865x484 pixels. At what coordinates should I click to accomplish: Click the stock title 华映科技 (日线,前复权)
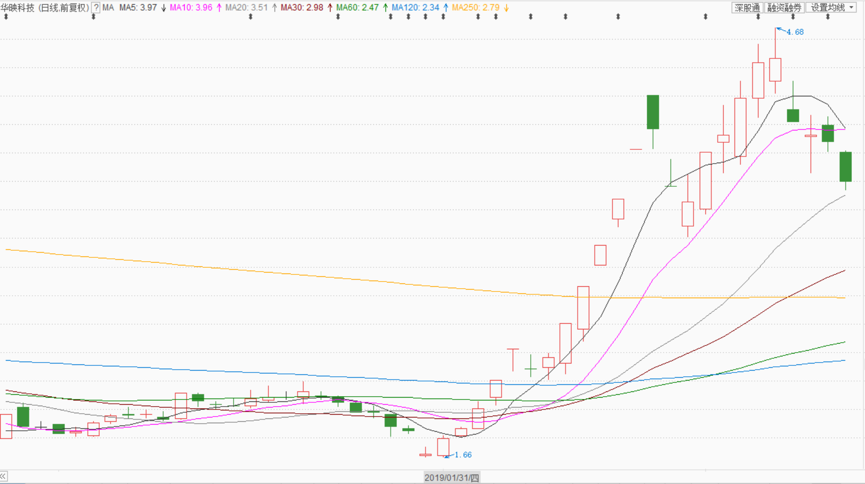[x=45, y=8]
